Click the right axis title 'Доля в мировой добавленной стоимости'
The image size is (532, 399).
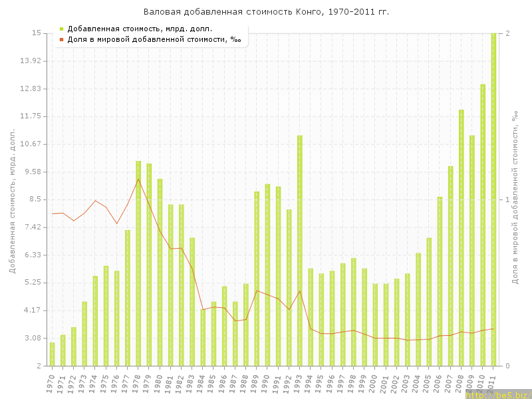tap(515, 198)
